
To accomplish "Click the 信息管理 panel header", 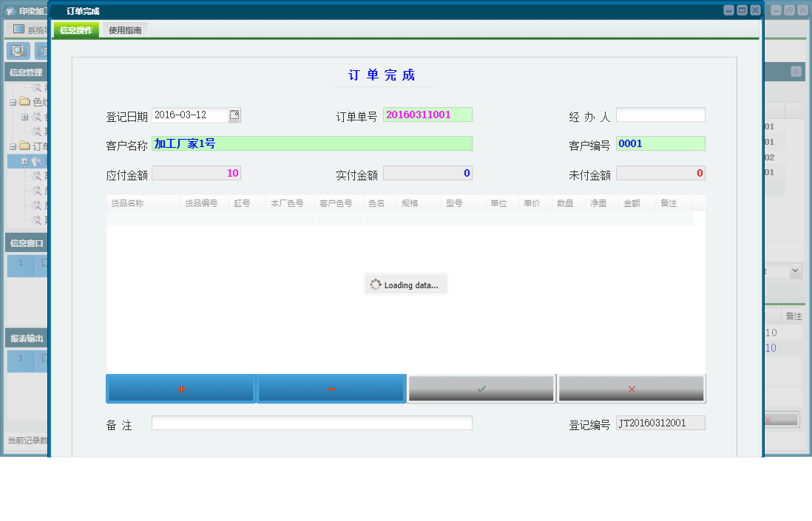I will click(27, 72).
